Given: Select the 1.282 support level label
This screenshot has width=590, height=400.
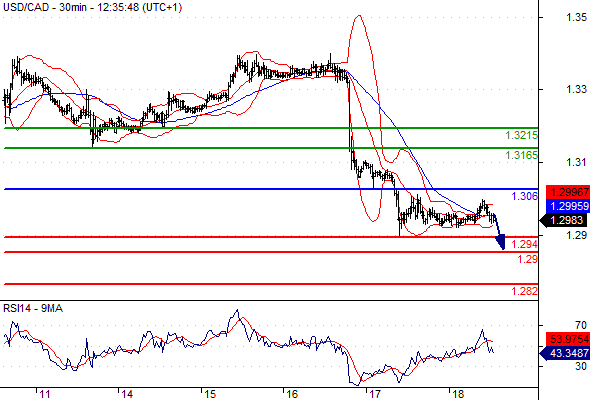Looking at the screenshot, I should tap(525, 291).
